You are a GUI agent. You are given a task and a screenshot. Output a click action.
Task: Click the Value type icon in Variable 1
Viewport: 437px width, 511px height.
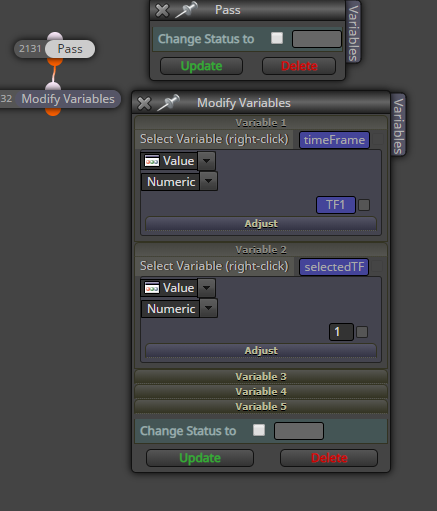[152, 161]
